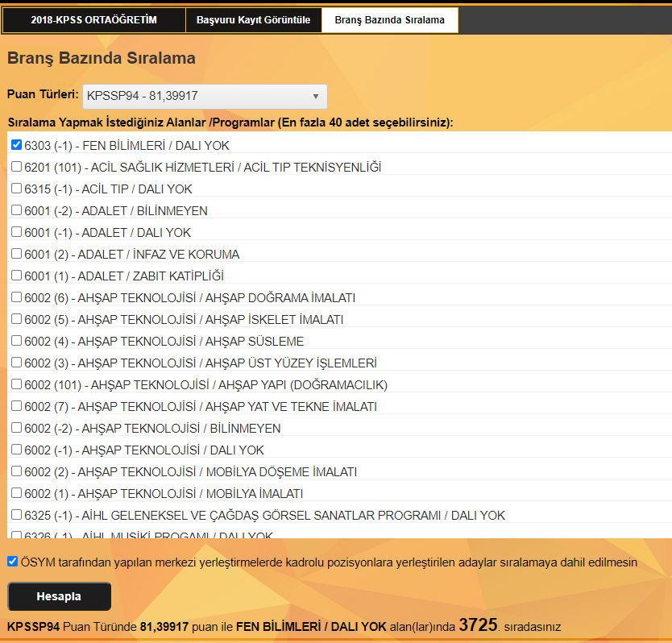Select MOBİLYA DÖŞEME İMALATI checkbox
The width and height of the screenshot is (672, 643).
click(16, 471)
